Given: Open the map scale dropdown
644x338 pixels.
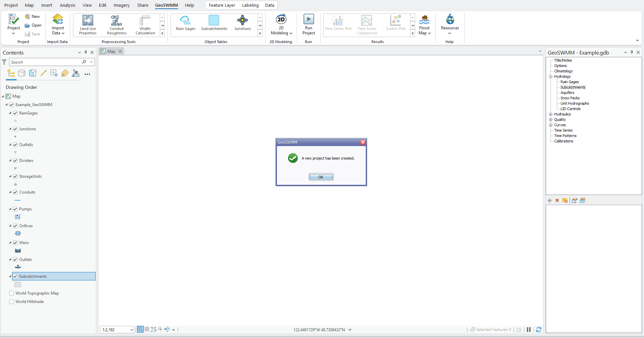Looking at the screenshot, I should click(x=131, y=330).
